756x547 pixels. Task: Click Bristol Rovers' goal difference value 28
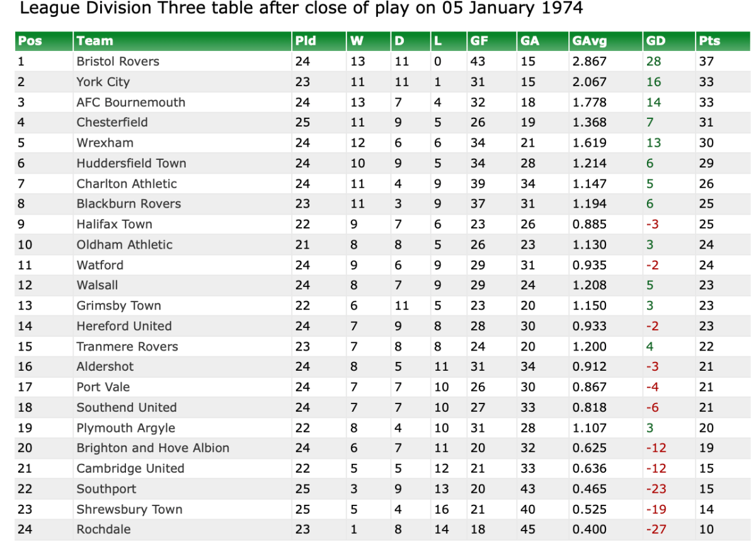coord(653,62)
